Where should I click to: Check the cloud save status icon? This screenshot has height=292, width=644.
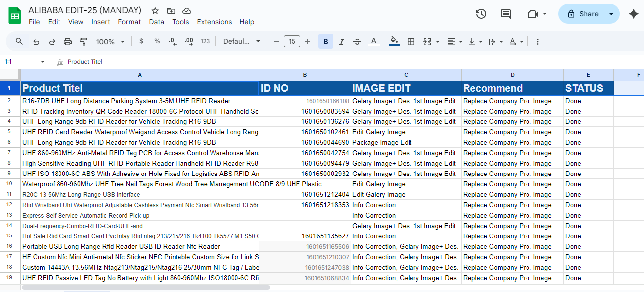tap(187, 11)
